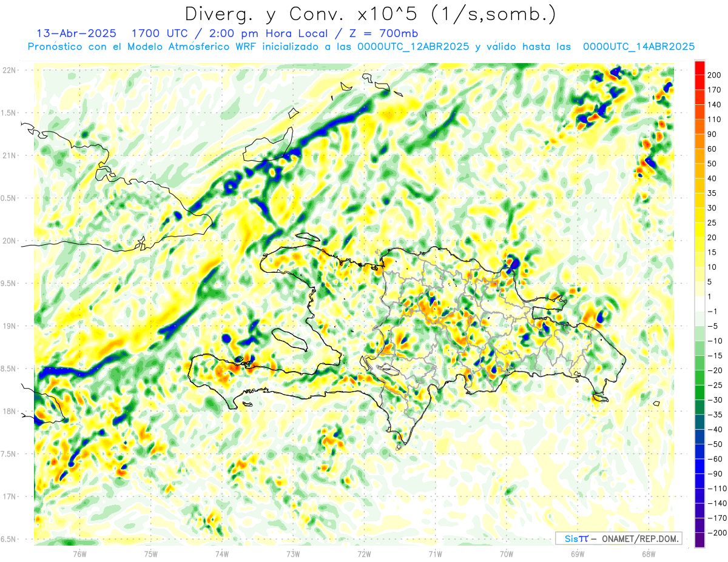Image resolution: width=728 pixels, height=562 pixels.
Task: Click the 'SisTT - ONAMET/REP.DOM.' credit box
Action: (618, 538)
